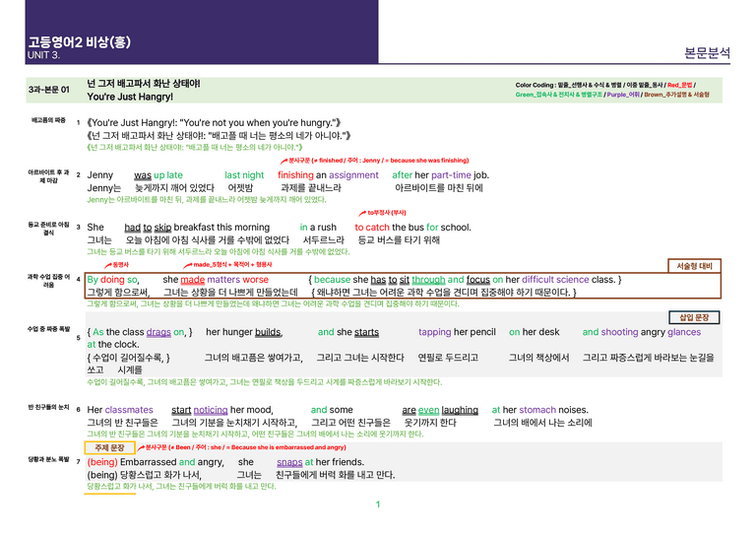756x535 pixels.
Task: Select the 'Red_문법' legend entry
Action: tap(680, 86)
